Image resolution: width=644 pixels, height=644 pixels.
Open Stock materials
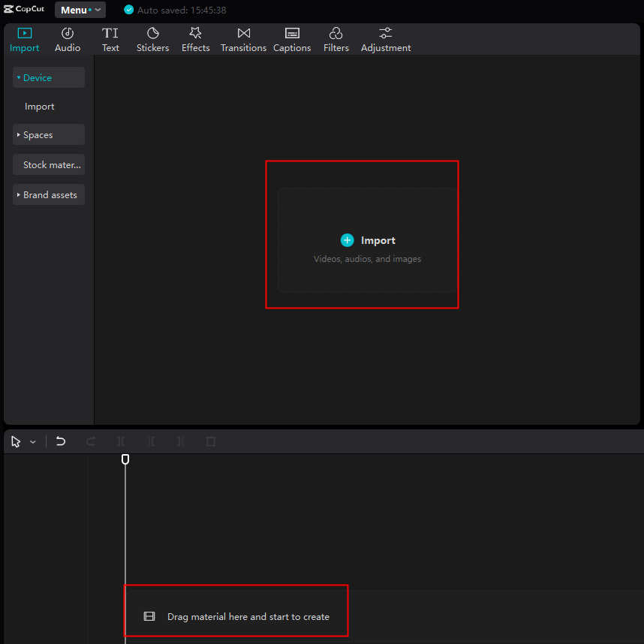(48, 164)
